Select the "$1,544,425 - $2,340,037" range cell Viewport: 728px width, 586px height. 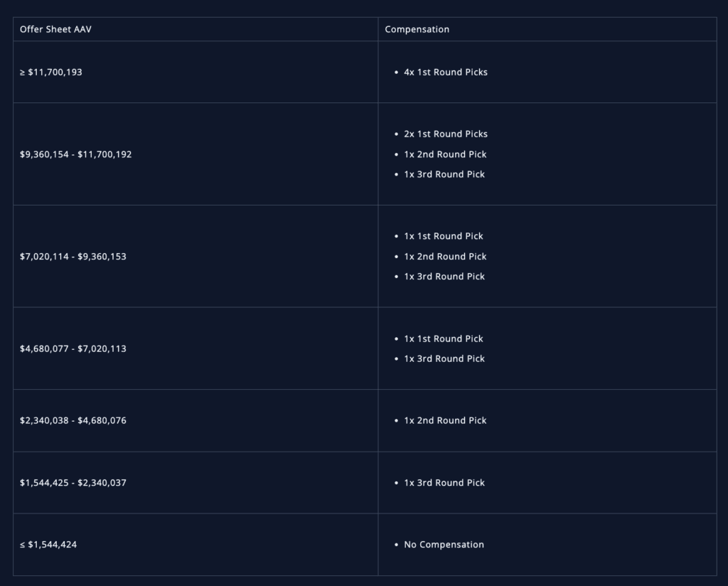tap(73, 483)
